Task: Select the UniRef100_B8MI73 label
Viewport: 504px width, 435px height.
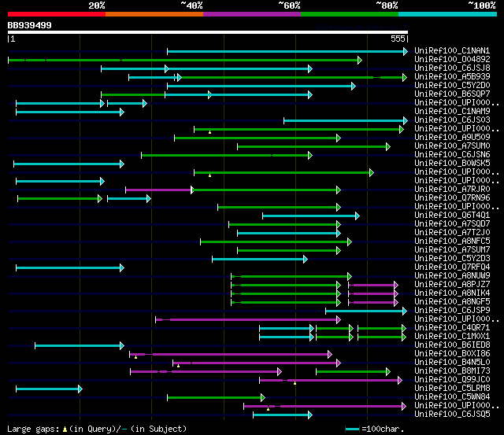Action: pos(452,371)
